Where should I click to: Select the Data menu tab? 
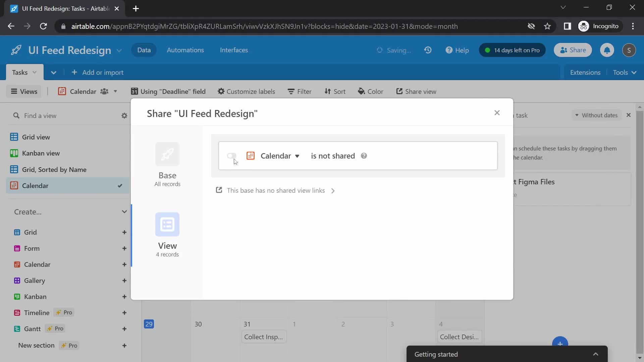tap(144, 50)
